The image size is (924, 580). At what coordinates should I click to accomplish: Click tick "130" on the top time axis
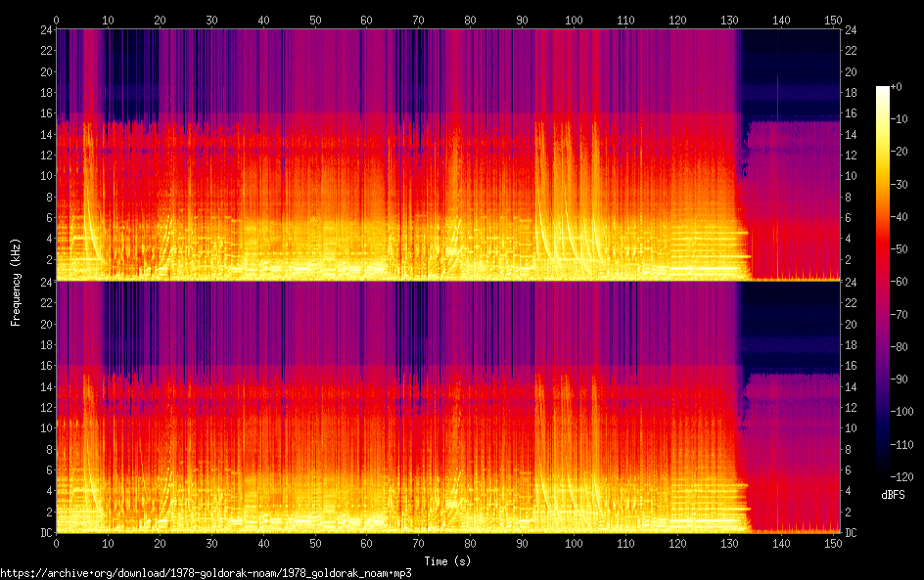click(729, 21)
